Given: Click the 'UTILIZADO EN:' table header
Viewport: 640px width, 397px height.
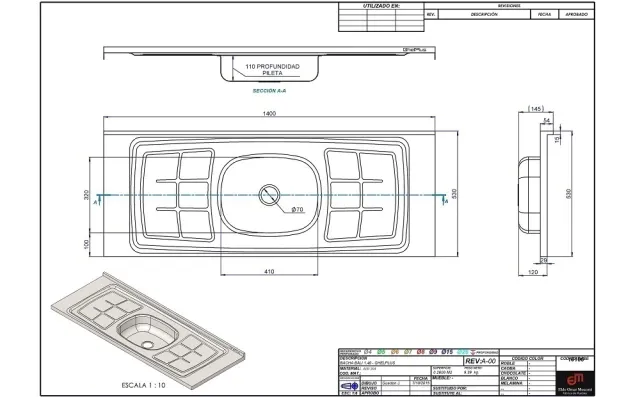Looking at the screenshot, I should pos(381,6).
